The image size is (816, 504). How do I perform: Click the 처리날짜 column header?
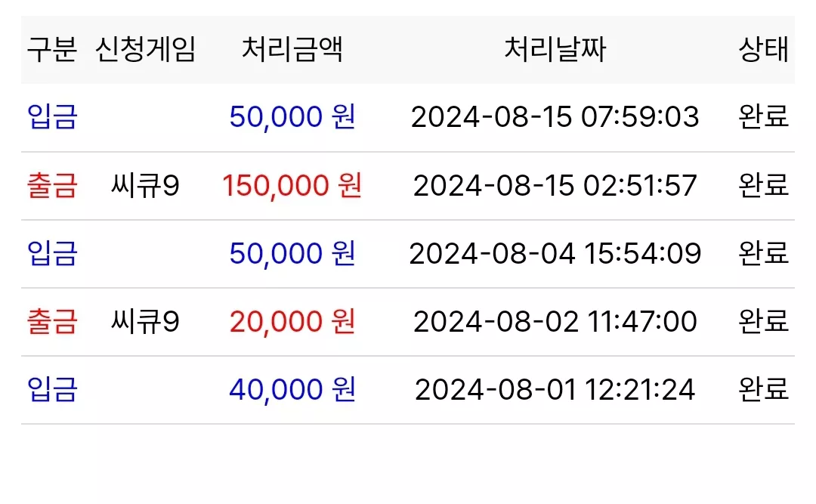pyautogui.click(x=555, y=50)
